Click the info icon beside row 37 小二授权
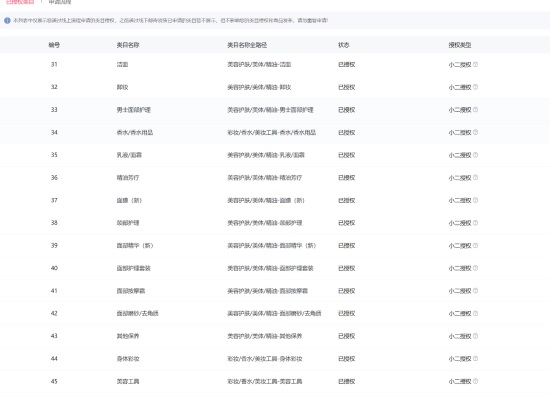This screenshot has height=396, width=550. point(475,200)
